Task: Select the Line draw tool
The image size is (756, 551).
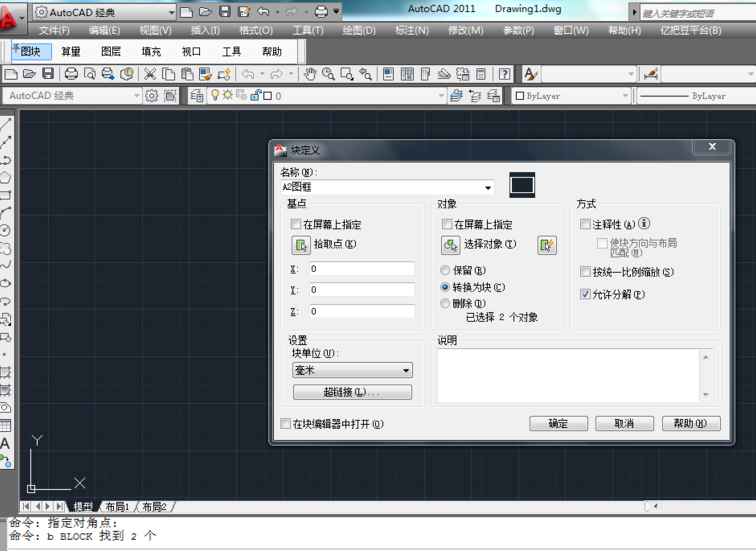Action: click(x=6, y=124)
